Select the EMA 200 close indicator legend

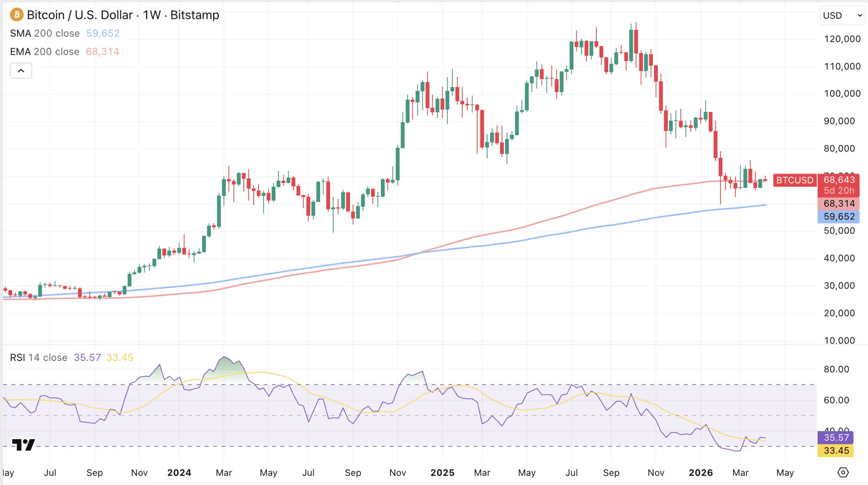45,52
